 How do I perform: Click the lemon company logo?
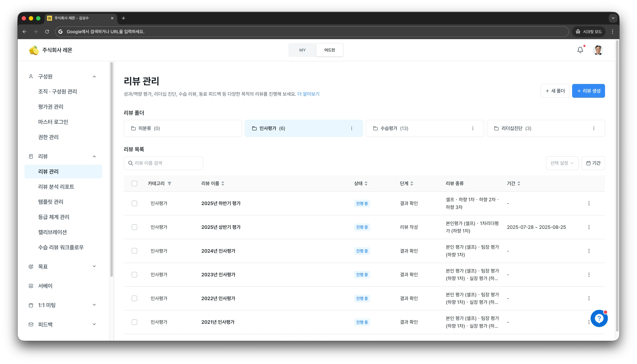pos(34,50)
